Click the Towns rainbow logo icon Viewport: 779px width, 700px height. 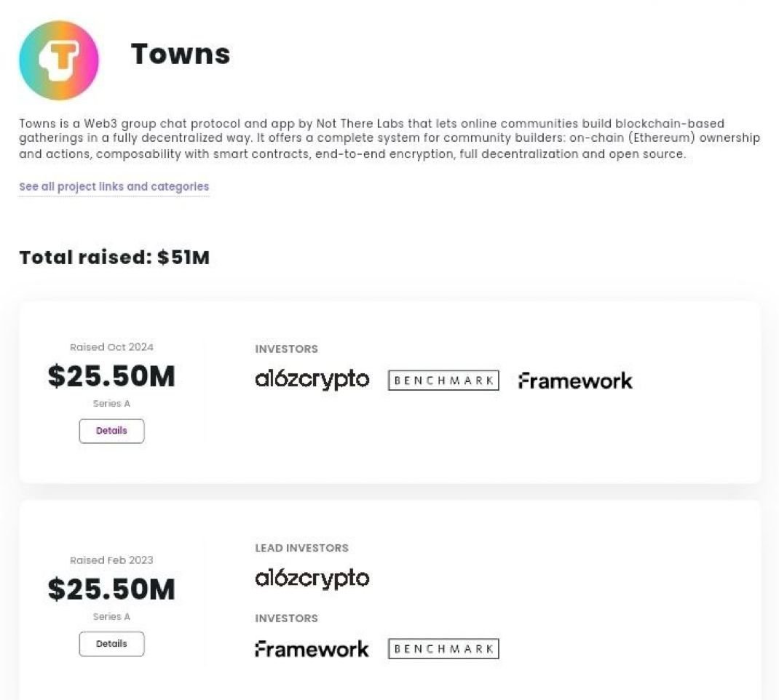point(58,61)
